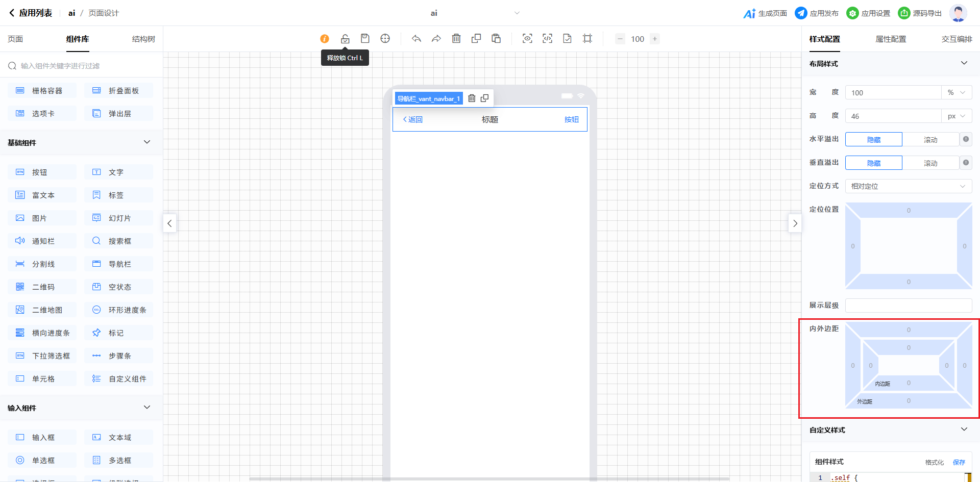Click the unlock padlock icon in the toolbar
The width and height of the screenshot is (980, 482).
(345, 39)
